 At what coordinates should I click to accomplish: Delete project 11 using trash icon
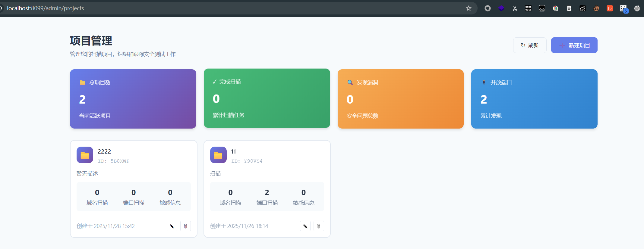tap(319, 226)
